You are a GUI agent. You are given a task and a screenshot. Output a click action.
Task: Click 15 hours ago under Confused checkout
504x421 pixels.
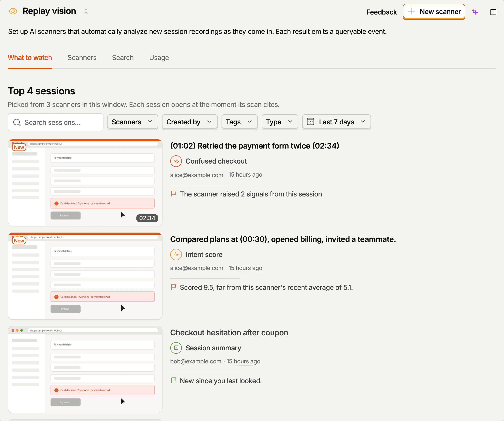point(245,175)
